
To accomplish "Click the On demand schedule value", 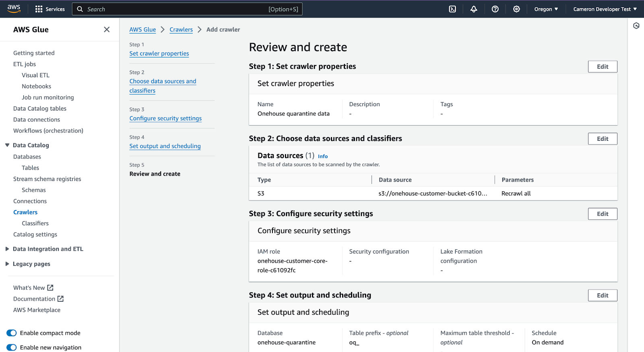I will click(547, 343).
